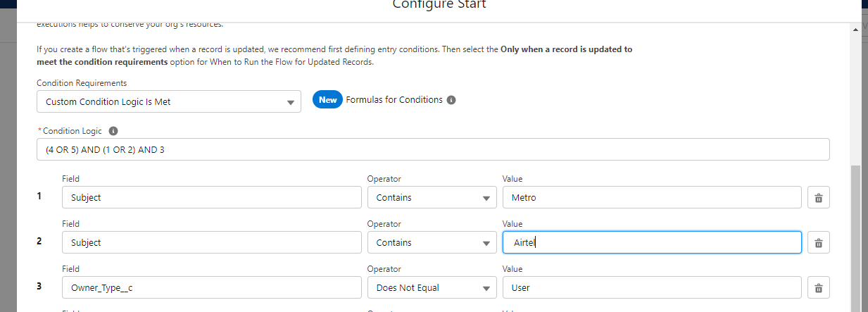Edit the Condition Logic text field
Screen dimensions: 868x312
(x=432, y=149)
